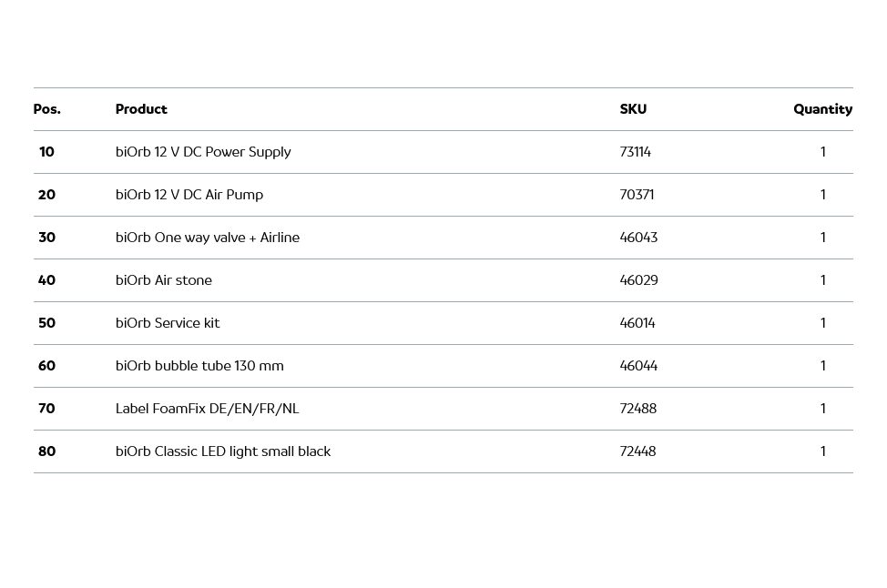Select biOrb 12 V DC Power Supply

[x=203, y=152]
